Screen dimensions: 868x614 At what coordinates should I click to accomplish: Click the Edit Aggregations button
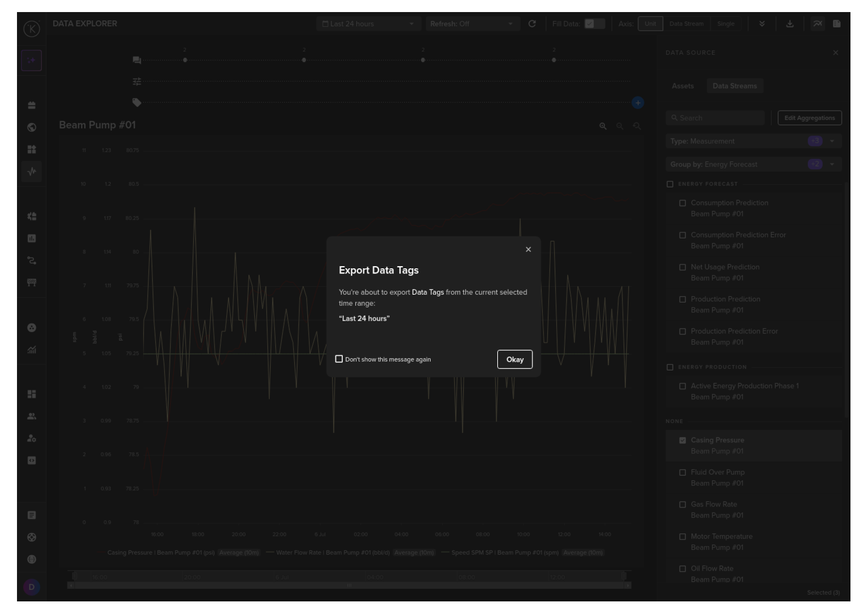[809, 118]
